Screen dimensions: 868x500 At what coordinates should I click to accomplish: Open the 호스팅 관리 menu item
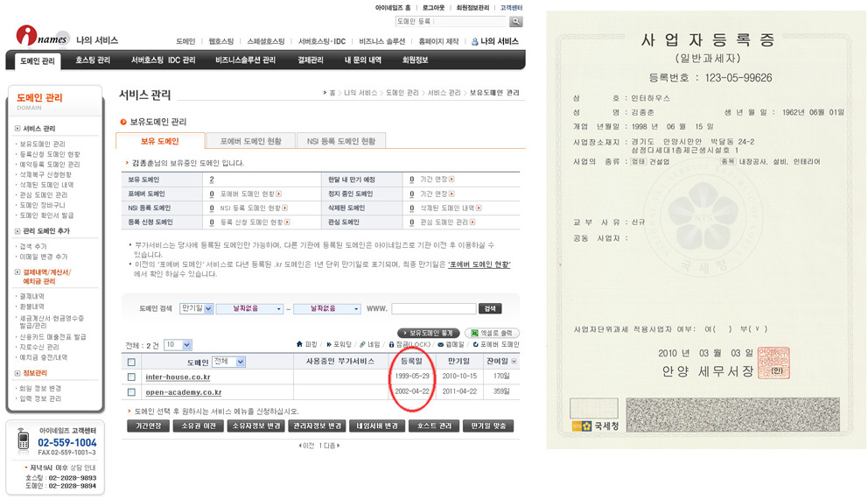[x=93, y=60]
